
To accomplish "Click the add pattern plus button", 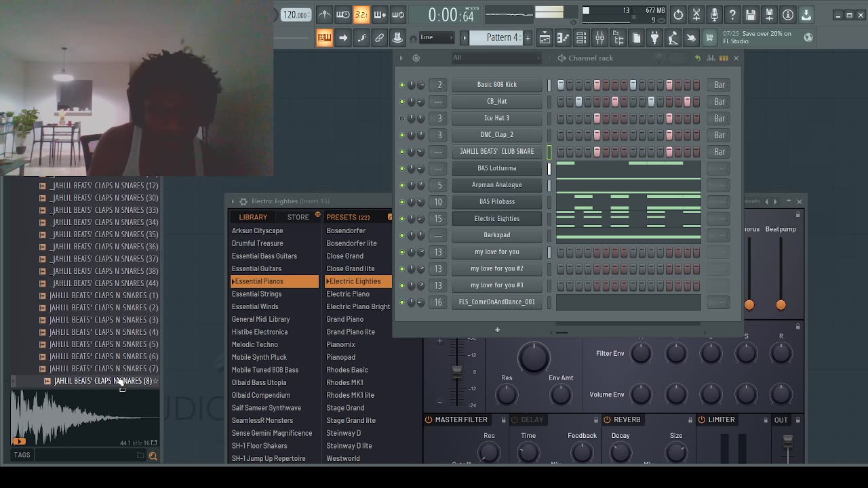I will point(528,38).
